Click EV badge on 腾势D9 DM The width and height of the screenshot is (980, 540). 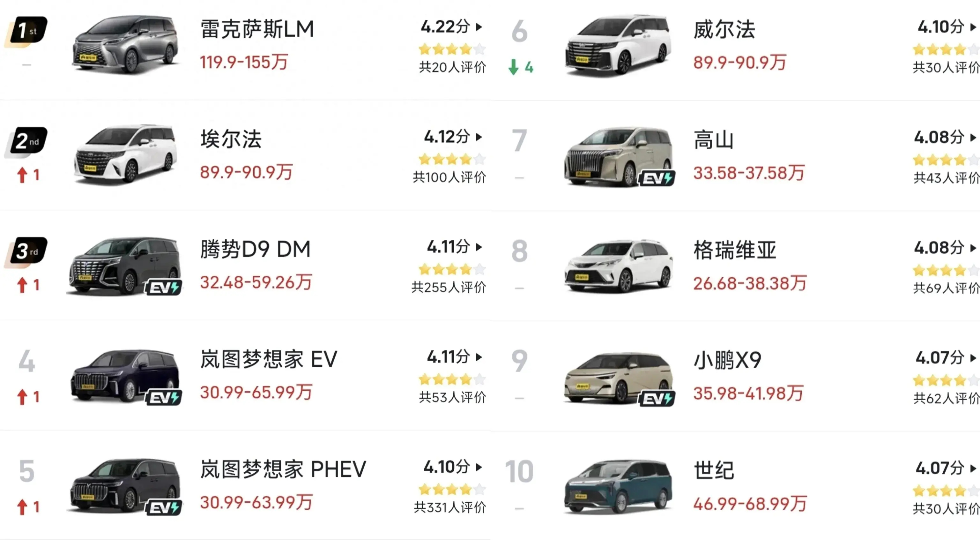(164, 288)
